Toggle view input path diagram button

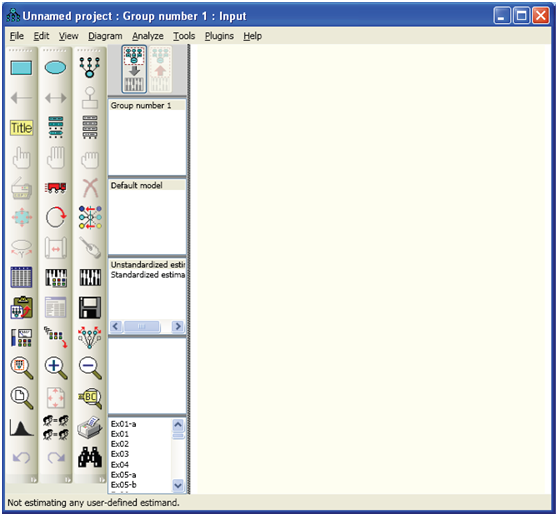click(x=134, y=69)
